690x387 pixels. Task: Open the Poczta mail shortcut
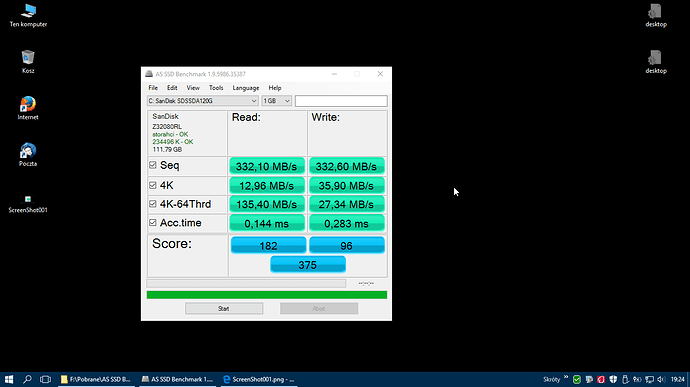(28, 155)
